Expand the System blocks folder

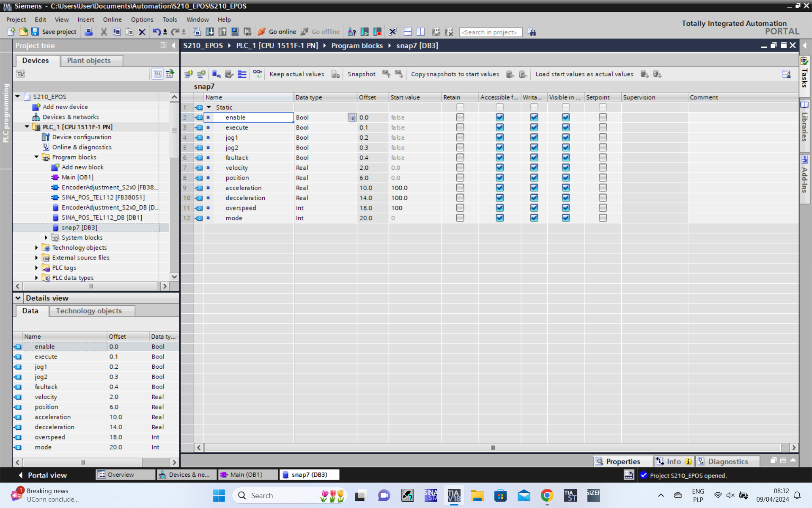46,237
